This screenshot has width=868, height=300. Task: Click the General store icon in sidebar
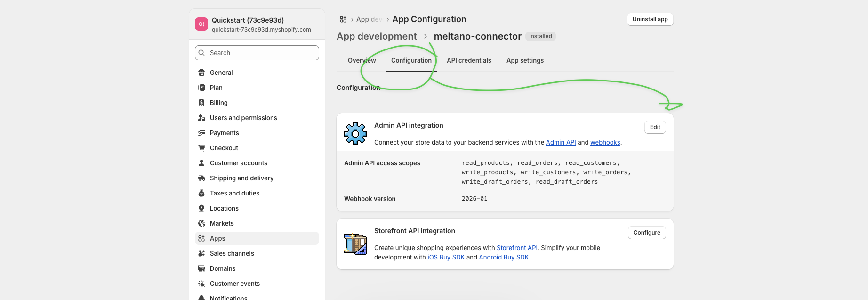[201, 73]
